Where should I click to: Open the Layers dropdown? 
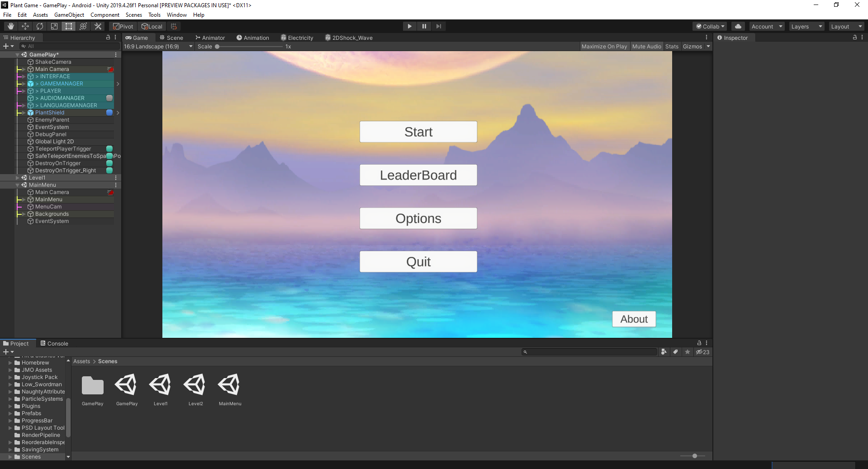click(x=806, y=27)
